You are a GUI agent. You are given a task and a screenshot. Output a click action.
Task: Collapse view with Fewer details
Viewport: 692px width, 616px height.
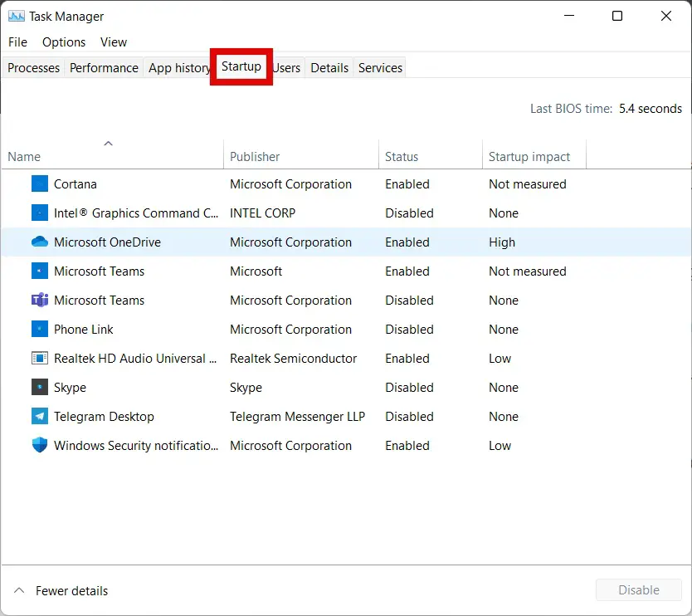click(61, 590)
